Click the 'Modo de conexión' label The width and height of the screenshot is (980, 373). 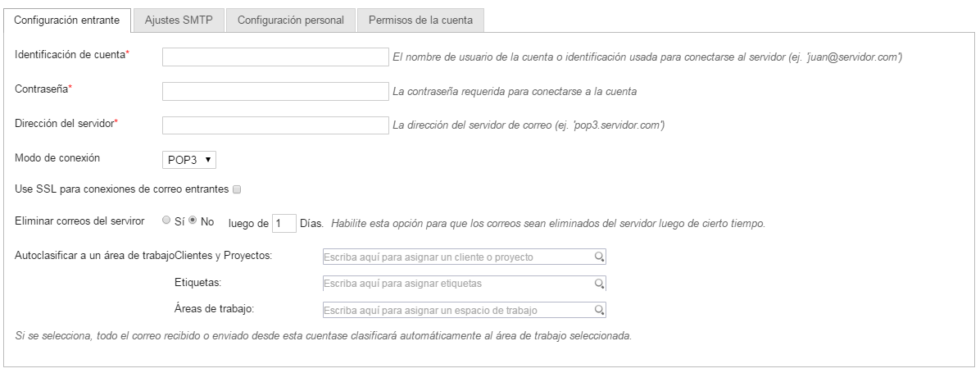[x=63, y=157]
